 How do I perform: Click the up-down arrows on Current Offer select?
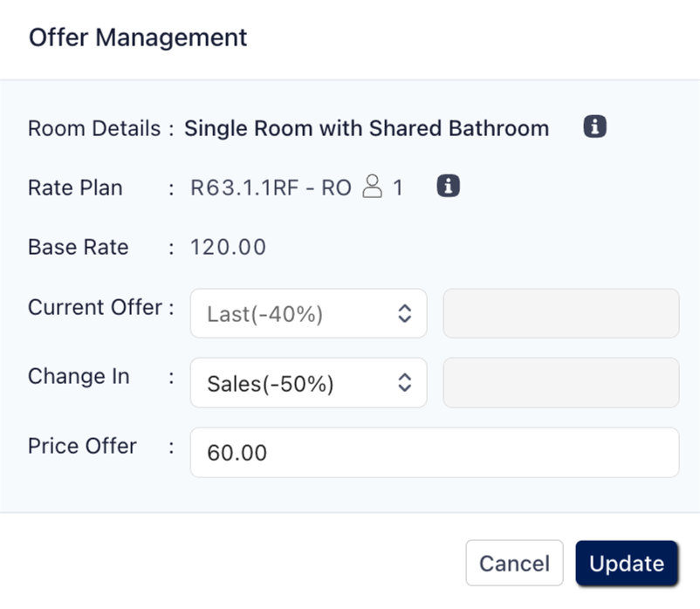point(404,314)
